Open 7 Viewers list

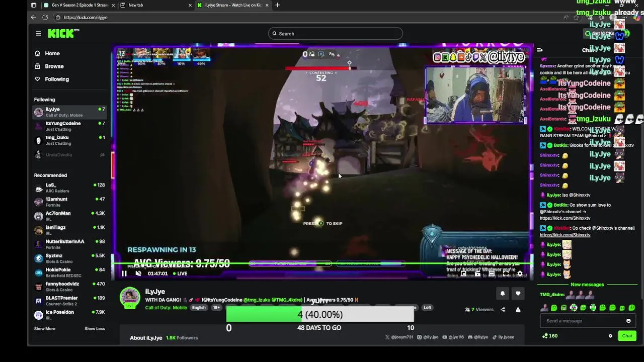[x=479, y=310]
